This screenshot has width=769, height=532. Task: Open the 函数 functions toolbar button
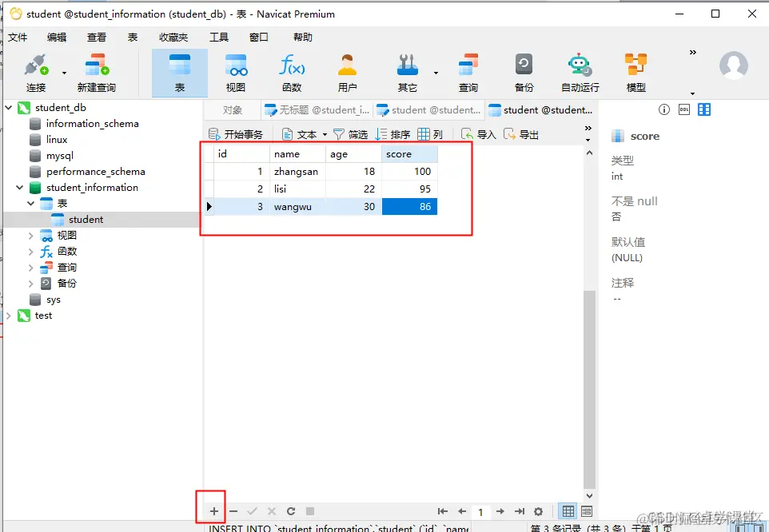292,73
